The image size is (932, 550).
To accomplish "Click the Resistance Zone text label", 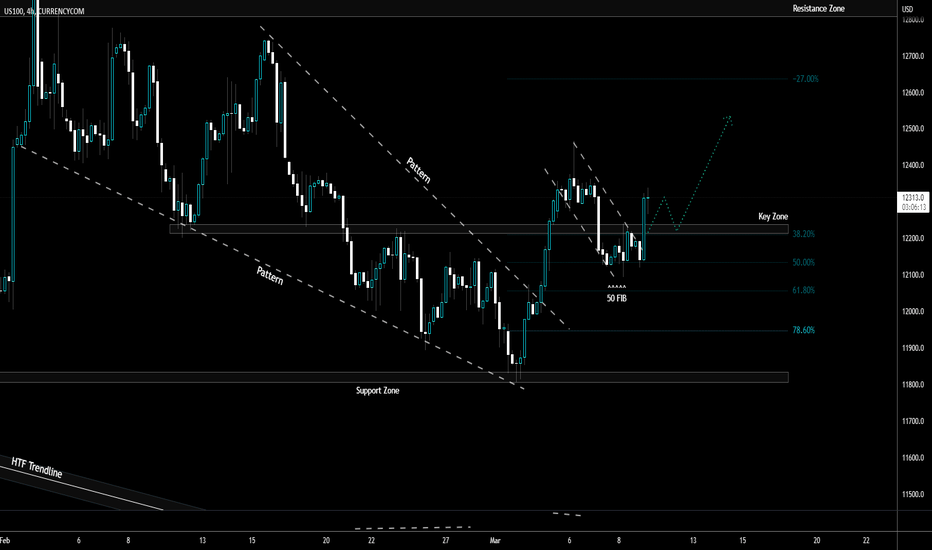I will point(818,8).
